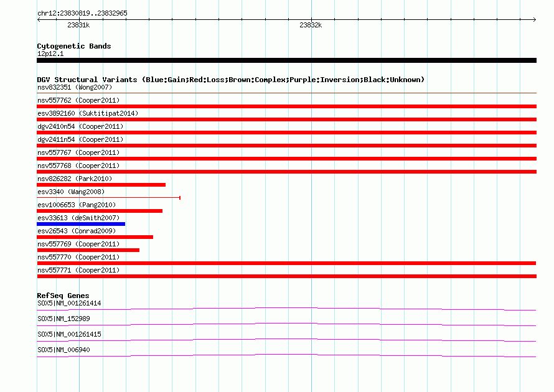This screenshot has height=392, width=554.
Task: Open variant esv26543 (Conrad2009) label
Action: (x=77, y=231)
